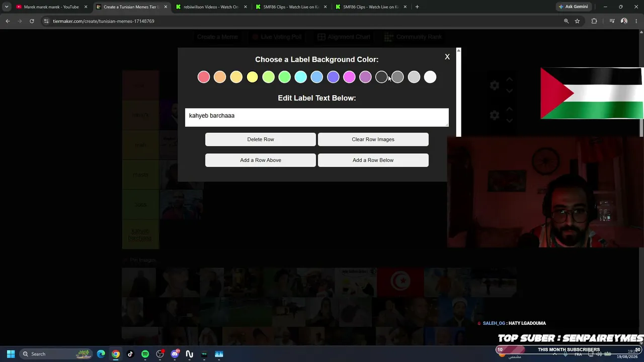The height and width of the screenshot is (362, 644).
Task: Add a Row Above the current row
Action: tap(261, 160)
